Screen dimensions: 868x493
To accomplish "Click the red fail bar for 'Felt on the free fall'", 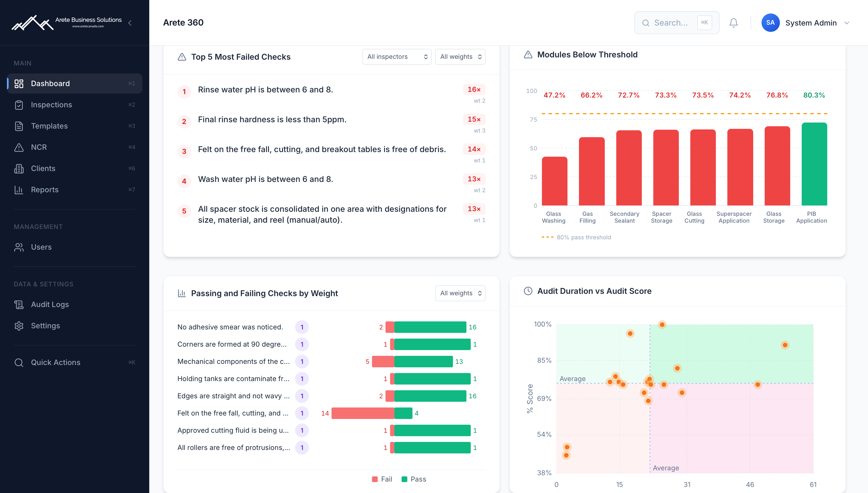I will [363, 414].
